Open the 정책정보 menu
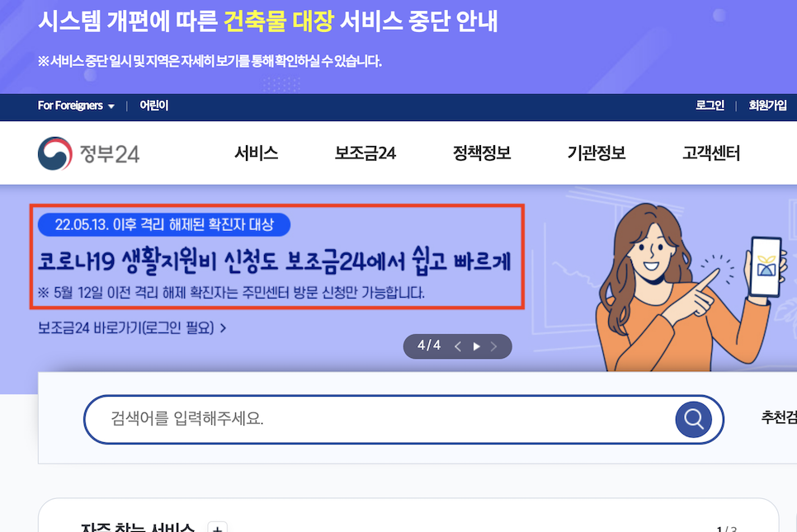The image size is (797, 532). coord(482,153)
